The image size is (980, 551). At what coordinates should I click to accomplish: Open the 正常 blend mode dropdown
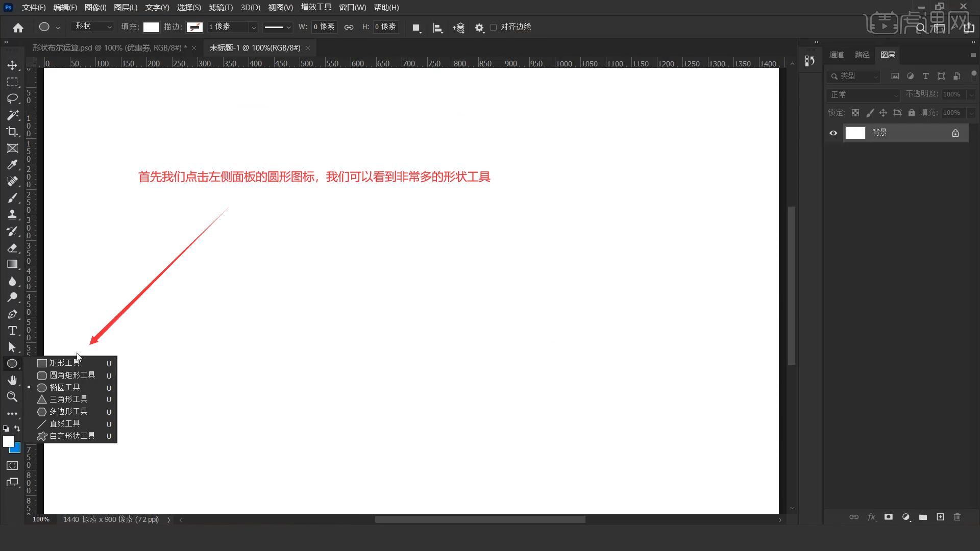click(863, 95)
